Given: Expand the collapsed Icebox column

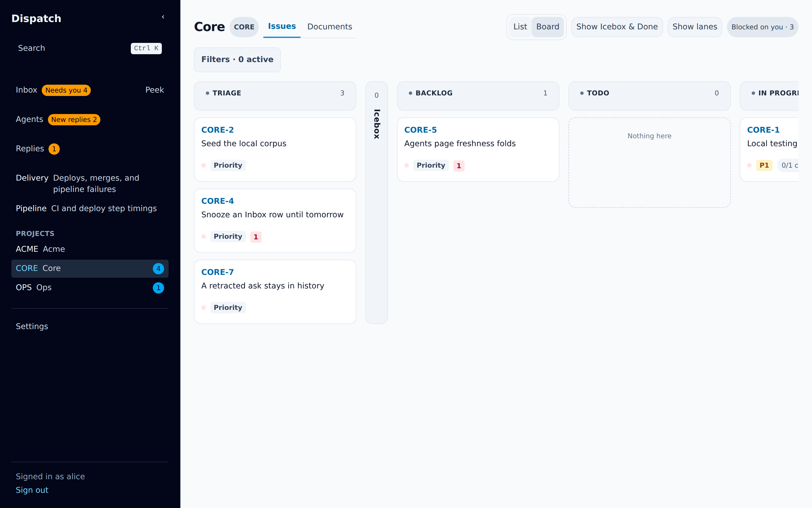Looking at the screenshot, I should [376, 202].
